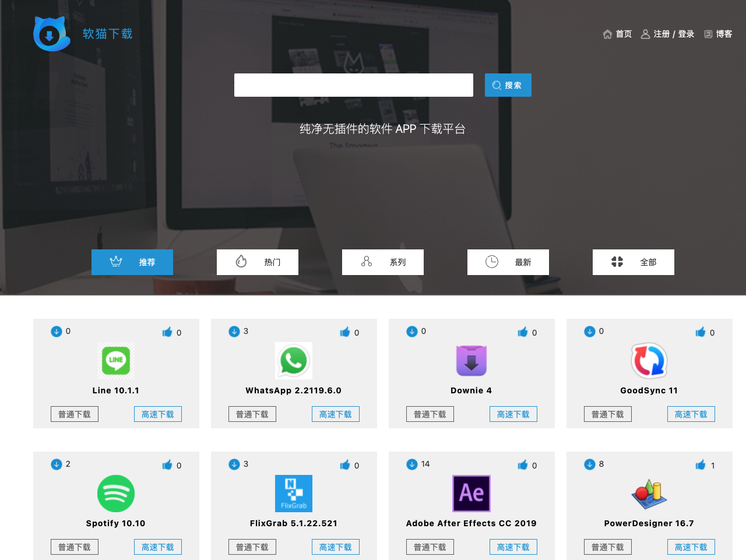Open the Line 10.1.1 app icon
This screenshot has width=746, height=560.
tap(116, 361)
